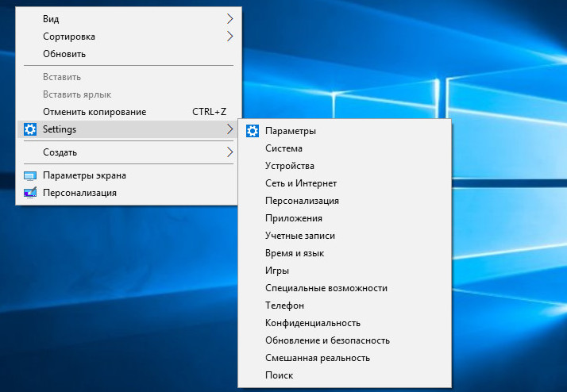Expand the Вид submenu arrow
Image resolution: width=567 pixels, height=392 pixels.
230,19
